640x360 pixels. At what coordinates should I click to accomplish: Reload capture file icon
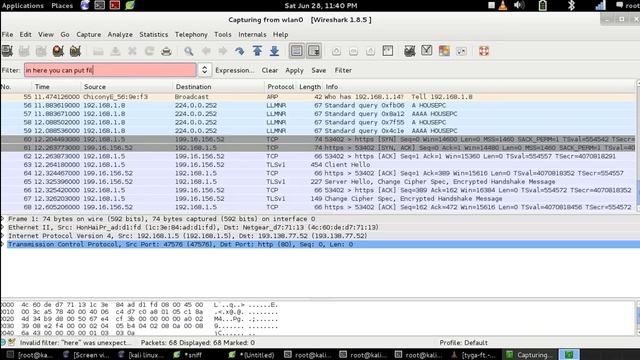pos(149,51)
